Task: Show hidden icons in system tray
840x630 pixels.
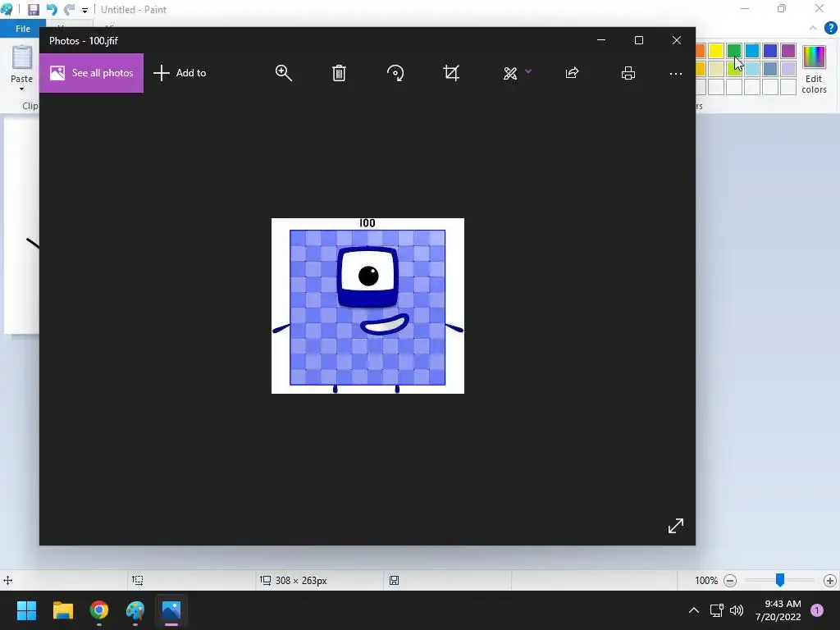Action: pos(694,610)
